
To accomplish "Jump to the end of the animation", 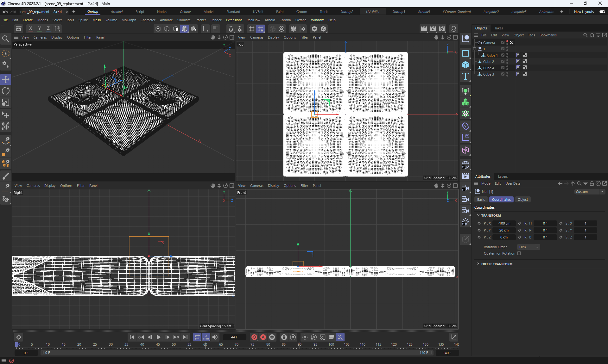I will coord(185,337).
